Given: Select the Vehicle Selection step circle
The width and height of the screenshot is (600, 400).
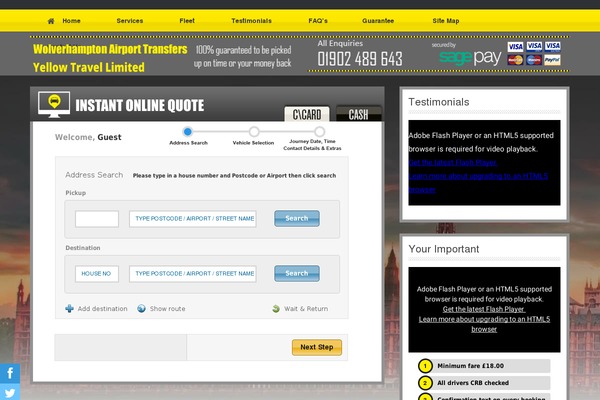Looking at the screenshot, I should point(254,131).
